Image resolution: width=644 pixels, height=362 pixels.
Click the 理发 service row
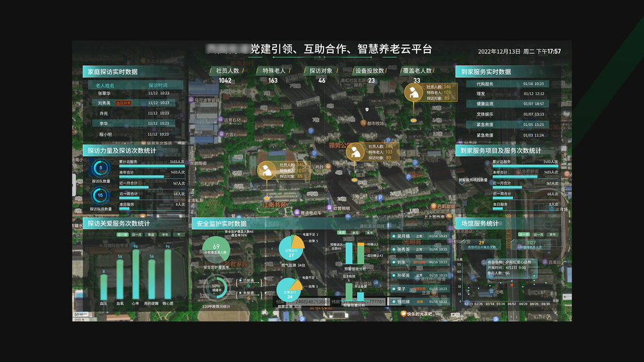(508, 94)
